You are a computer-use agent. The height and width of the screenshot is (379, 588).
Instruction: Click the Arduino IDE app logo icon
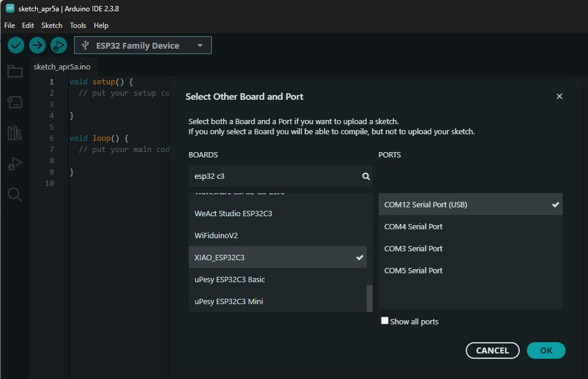pyautogui.click(x=10, y=8)
